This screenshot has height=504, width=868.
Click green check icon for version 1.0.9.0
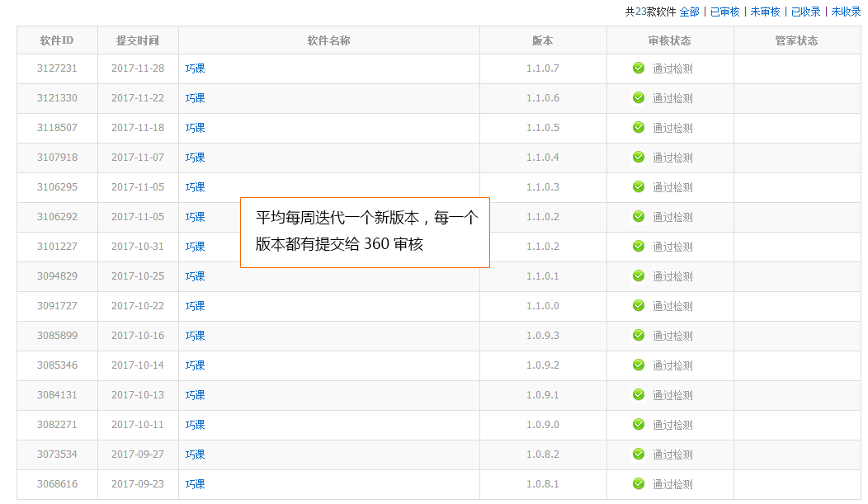[x=639, y=424]
